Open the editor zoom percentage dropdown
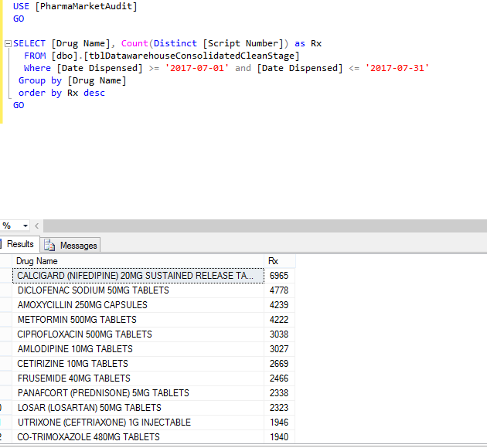This screenshot has width=487, height=448. tap(25, 226)
